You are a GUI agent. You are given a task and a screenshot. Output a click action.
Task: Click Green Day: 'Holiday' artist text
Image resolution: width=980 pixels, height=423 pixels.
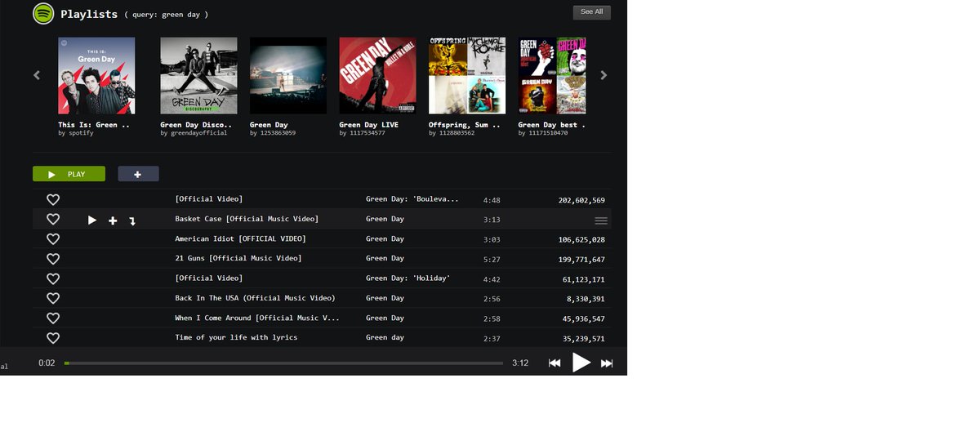[408, 278]
